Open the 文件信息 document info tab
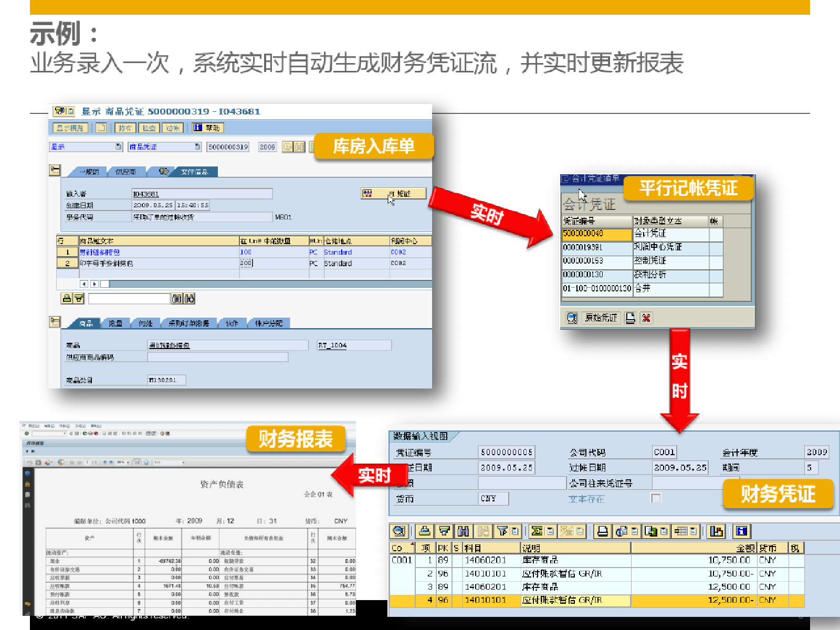This screenshot has width=840, height=630. [194, 172]
